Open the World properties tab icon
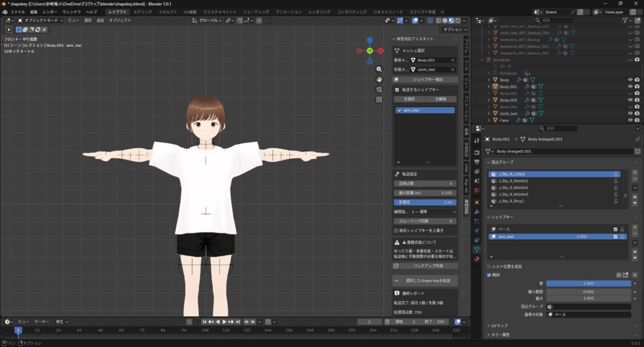The width and height of the screenshot is (644, 347). [477, 190]
